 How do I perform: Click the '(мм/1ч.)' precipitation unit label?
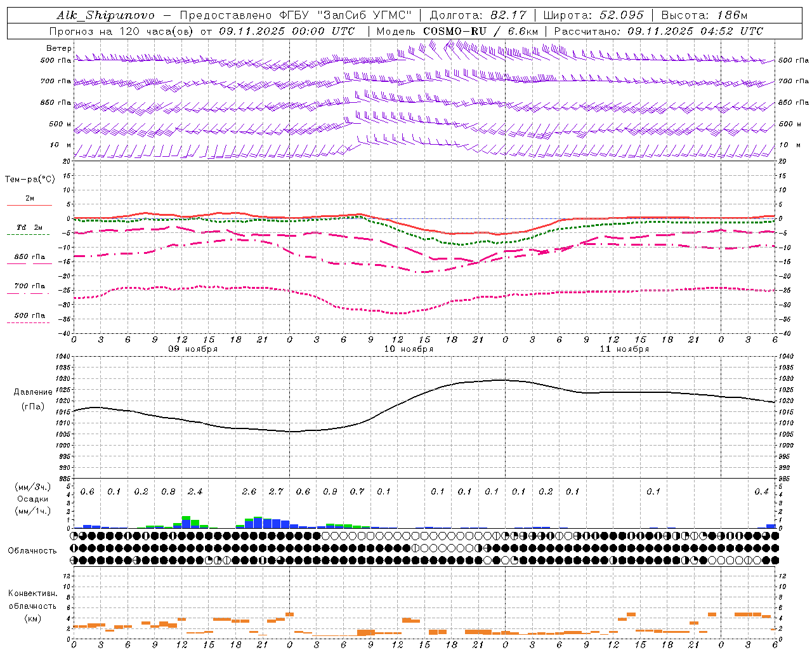tap(32, 511)
